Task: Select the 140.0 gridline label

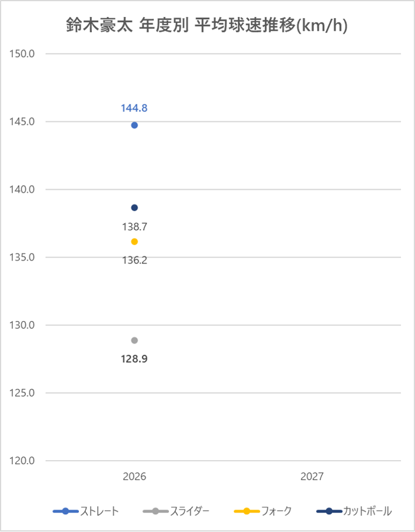Action: 22,189
